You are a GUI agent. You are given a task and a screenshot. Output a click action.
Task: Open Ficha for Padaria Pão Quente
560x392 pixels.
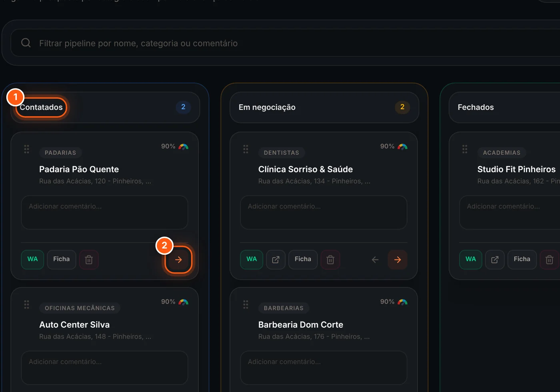tap(62, 259)
